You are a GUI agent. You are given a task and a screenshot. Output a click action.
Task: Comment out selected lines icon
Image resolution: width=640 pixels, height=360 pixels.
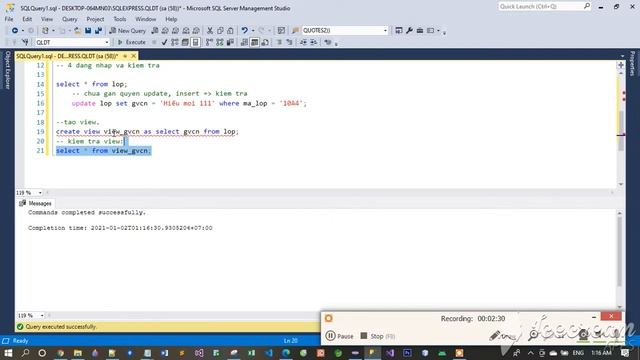pos(279,42)
